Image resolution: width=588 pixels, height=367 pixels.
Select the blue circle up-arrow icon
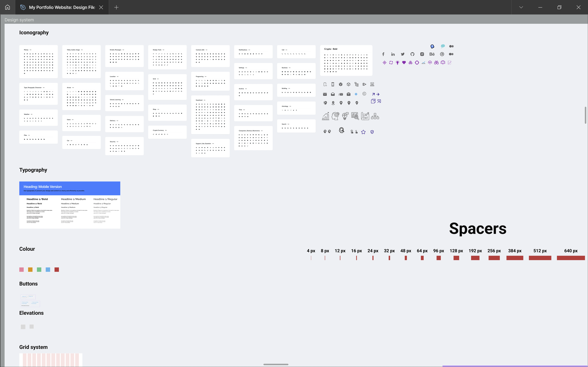tap(356, 94)
